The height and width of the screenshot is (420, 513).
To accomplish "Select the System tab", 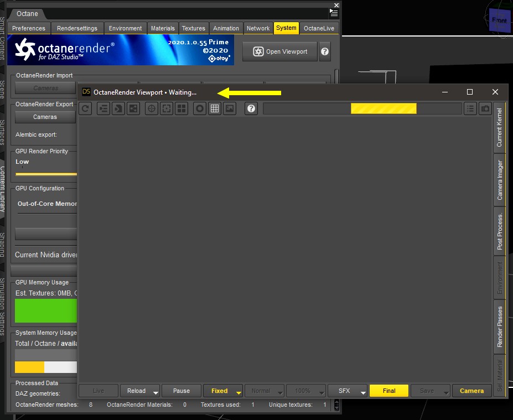I will coord(286,28).
